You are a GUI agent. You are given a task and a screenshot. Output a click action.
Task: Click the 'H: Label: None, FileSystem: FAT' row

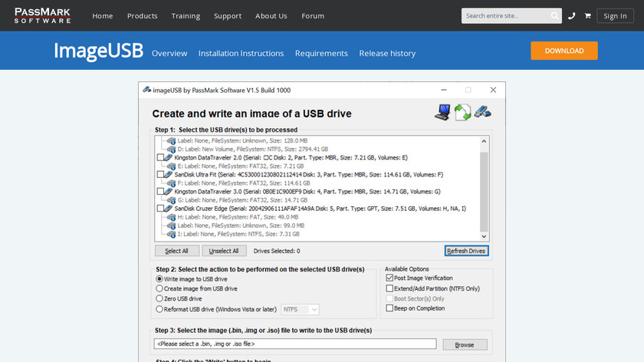coord(238,217)
